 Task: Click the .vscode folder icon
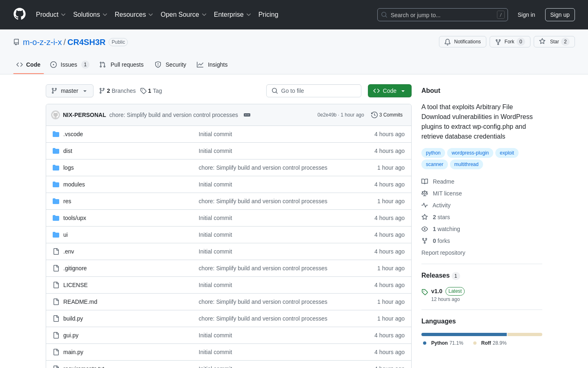coord(56,134)
